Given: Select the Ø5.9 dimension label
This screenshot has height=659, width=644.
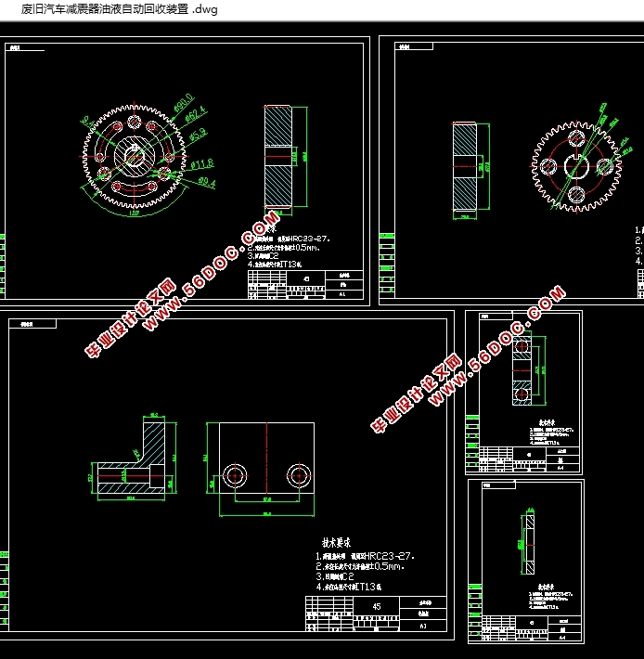Looking at the screenshot, I should (x=198, y=135).
